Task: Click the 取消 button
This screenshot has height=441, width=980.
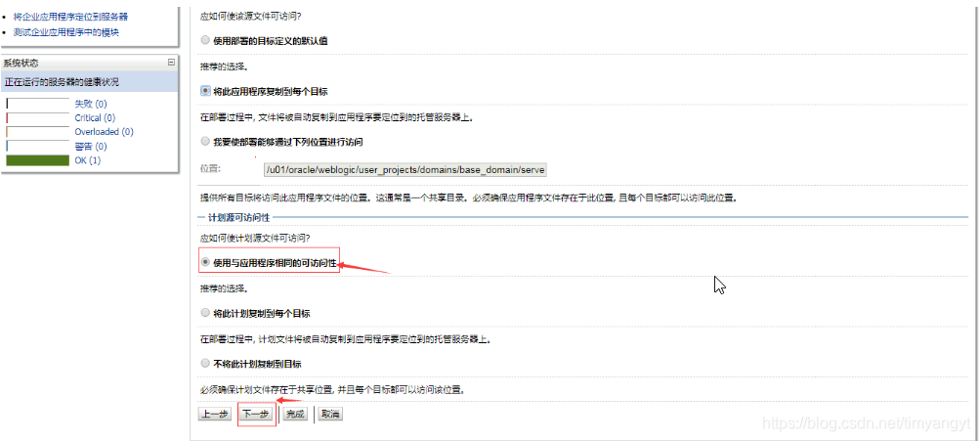Action: click(329, 414)
